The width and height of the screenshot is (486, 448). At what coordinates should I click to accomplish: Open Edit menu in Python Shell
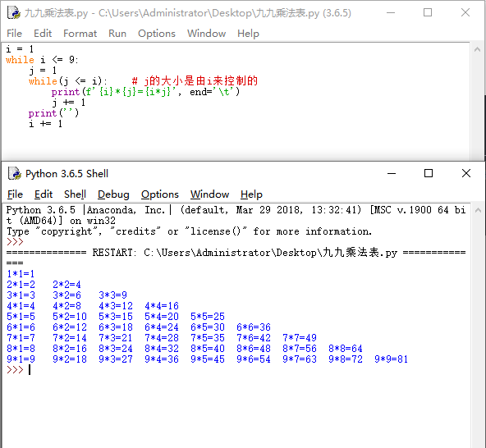pos(44,194)
